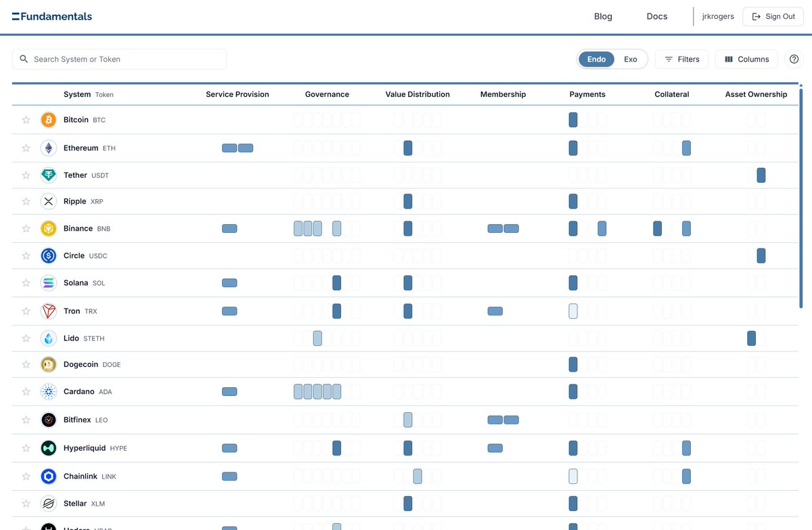
Task: Star the Cardano row
Action: click(x=26, y=391)
